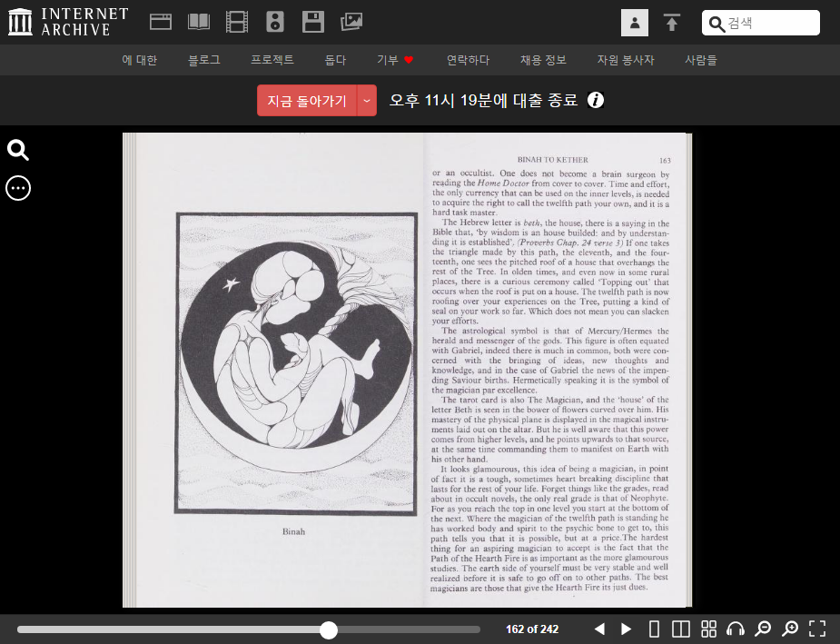Open the 채용 정보 link
The image size is (840, 644).
[x=543, y=59]
